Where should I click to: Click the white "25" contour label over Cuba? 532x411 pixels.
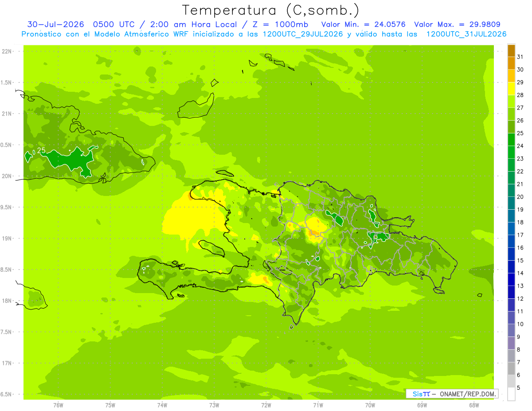click(x=41, y=151)
